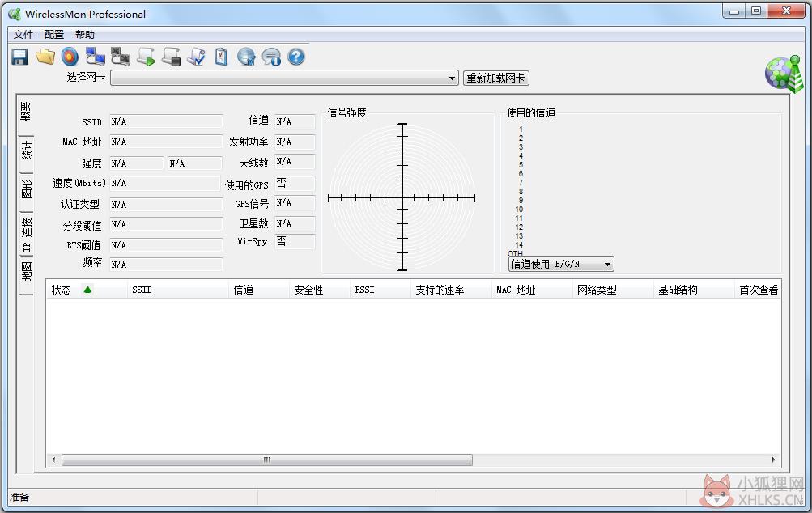Viewport: 812px width, 513px height.
Task: Sort by the RSSI column header
Action: click(380, 290)
